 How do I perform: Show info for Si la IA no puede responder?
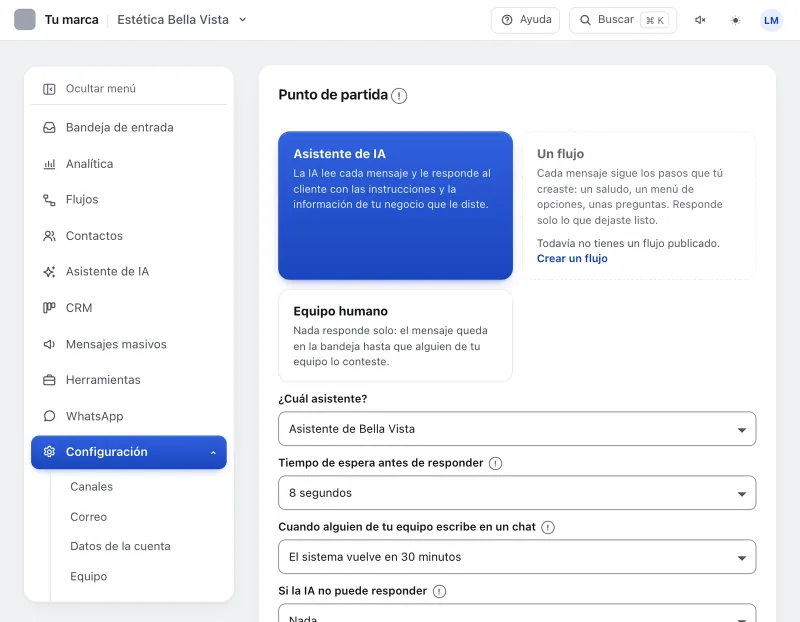(439, 591)
